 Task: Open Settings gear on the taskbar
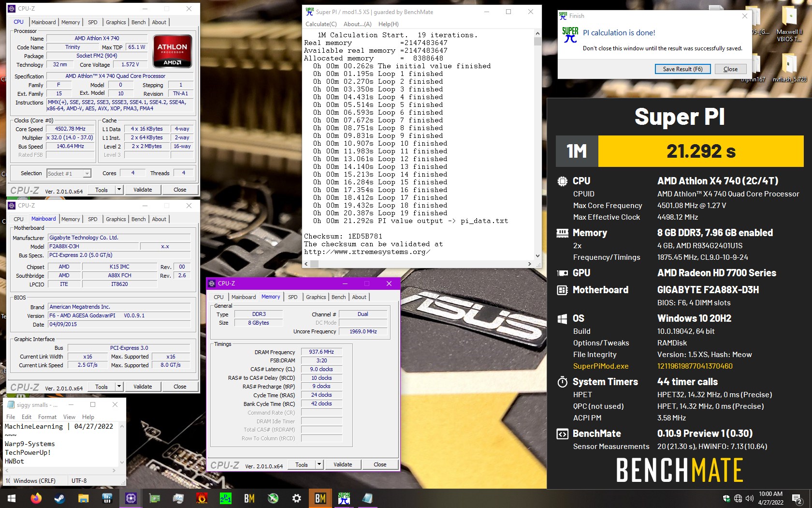pos(297,498)
